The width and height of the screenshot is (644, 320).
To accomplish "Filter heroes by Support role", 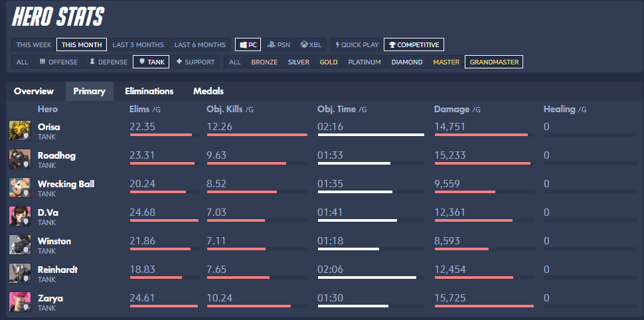I will pyautogui.click(x=195, y=62).
